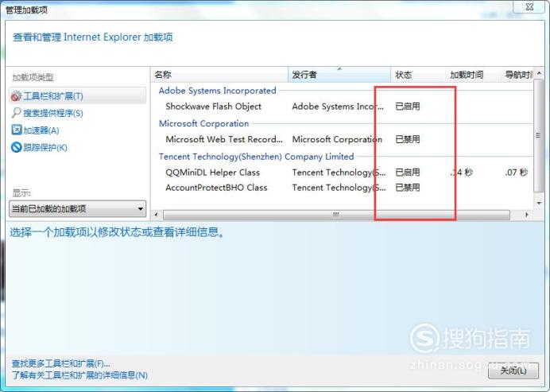Screen dimensions: 550x392
Task: Select the Toolbars and Extensions gear icon
Action: tap(16, 95)
